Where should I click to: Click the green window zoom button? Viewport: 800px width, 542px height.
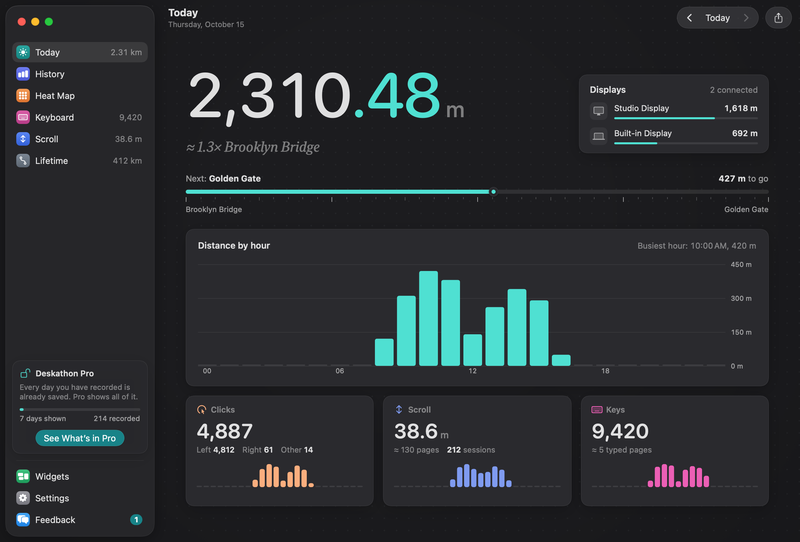(x=49, y=21)
